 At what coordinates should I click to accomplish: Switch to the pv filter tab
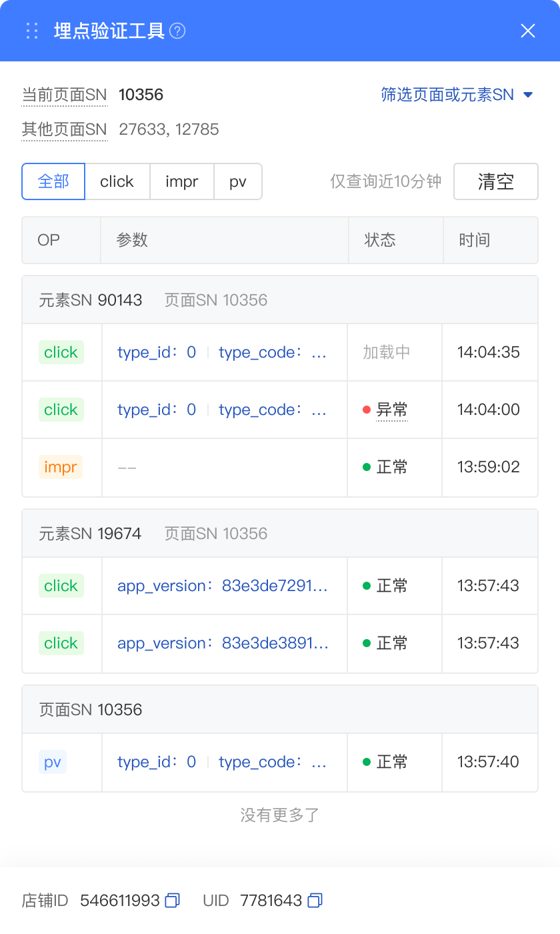point(238,181)
